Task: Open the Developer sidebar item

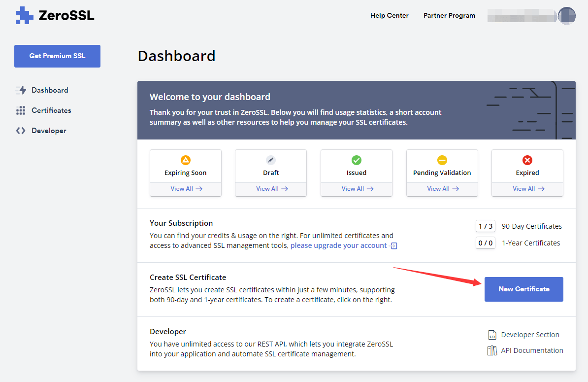Action: tap(48, 131)
